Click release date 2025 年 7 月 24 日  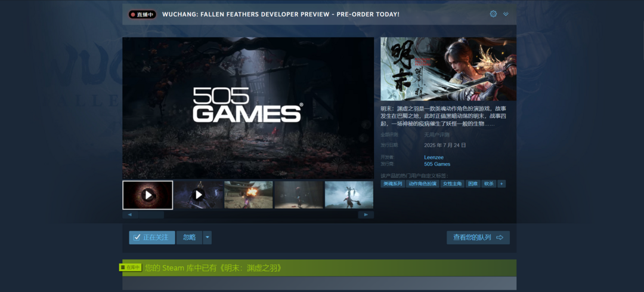[445, 145]
